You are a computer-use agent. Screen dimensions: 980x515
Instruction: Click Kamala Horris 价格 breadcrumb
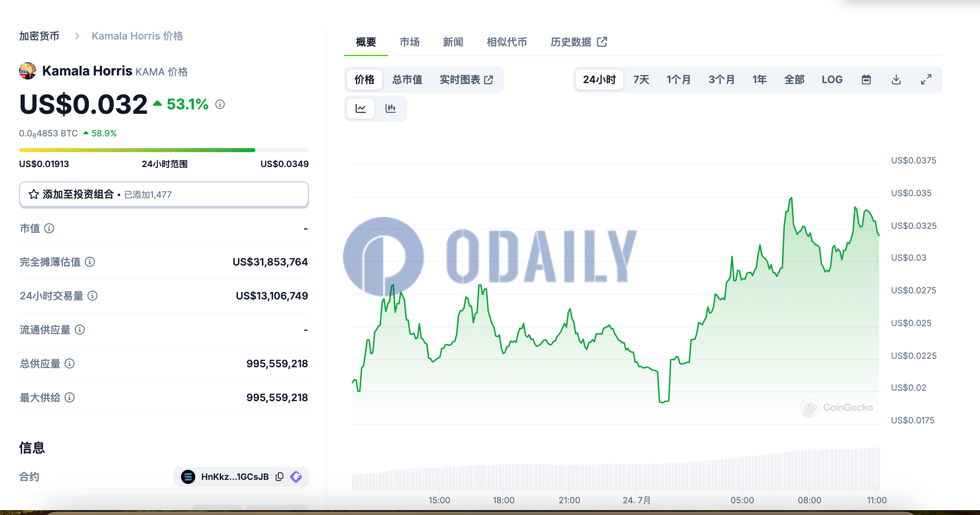(137, 36)
